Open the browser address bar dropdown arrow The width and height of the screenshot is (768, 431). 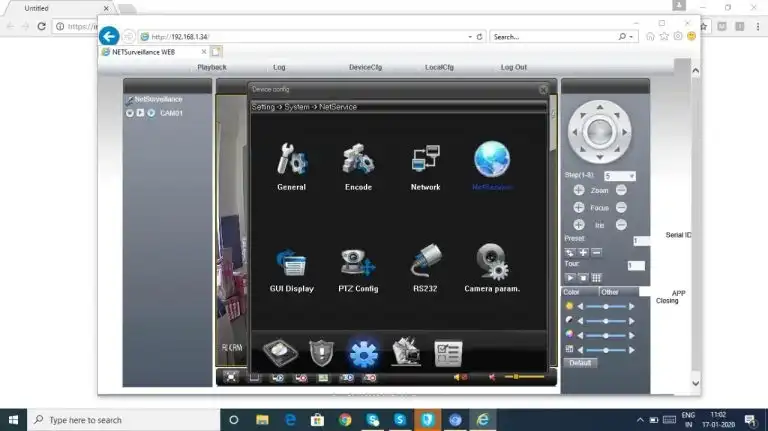coord(470,37)
